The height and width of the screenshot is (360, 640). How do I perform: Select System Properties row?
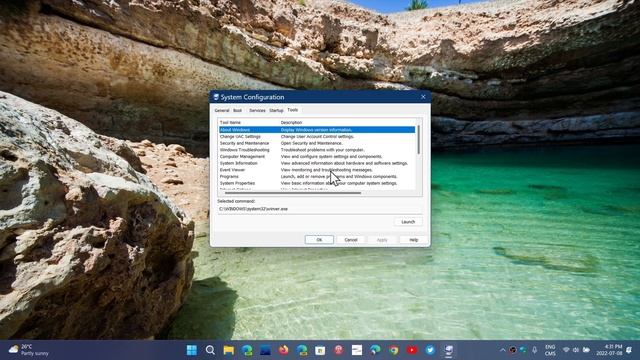pos(317,183)
